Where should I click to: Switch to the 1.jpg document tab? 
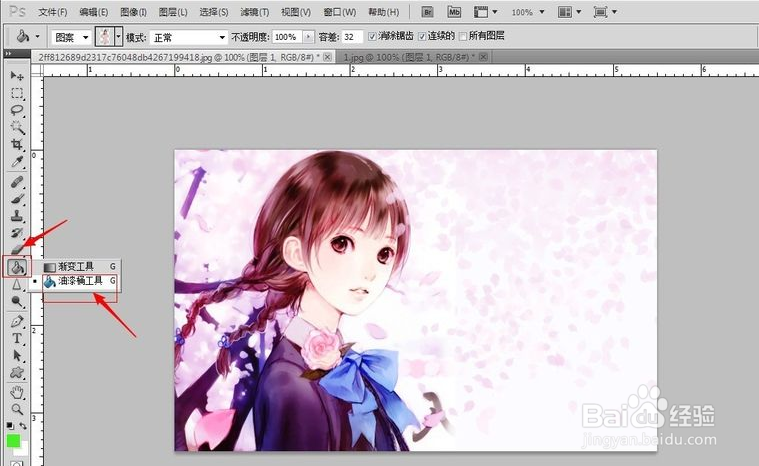[407, 57]
